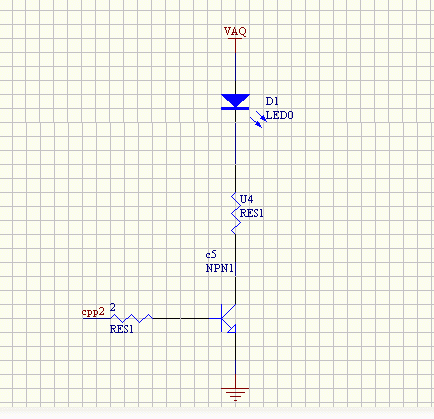Select wire between LED and resistor U4
The width and height of the screenshot is (434, 419).
[x=236, y=178]
